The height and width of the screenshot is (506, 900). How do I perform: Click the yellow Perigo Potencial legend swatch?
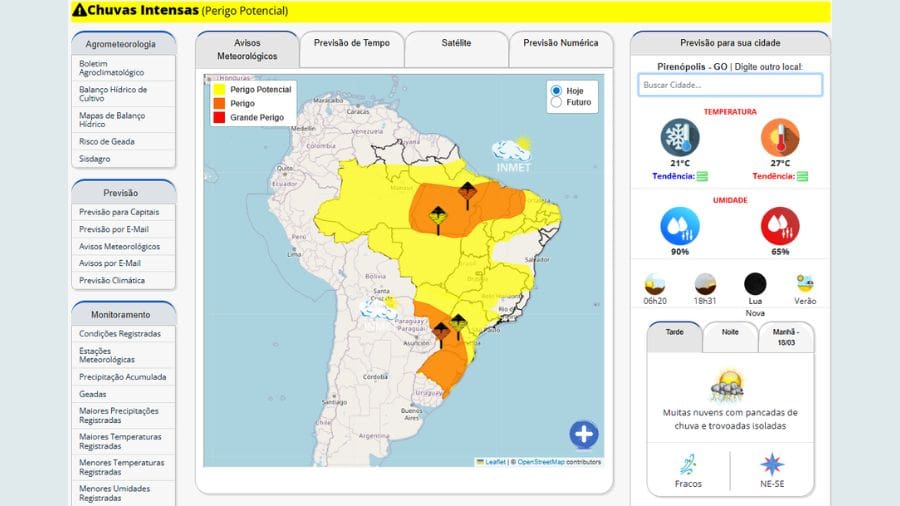tap(219, 89)
